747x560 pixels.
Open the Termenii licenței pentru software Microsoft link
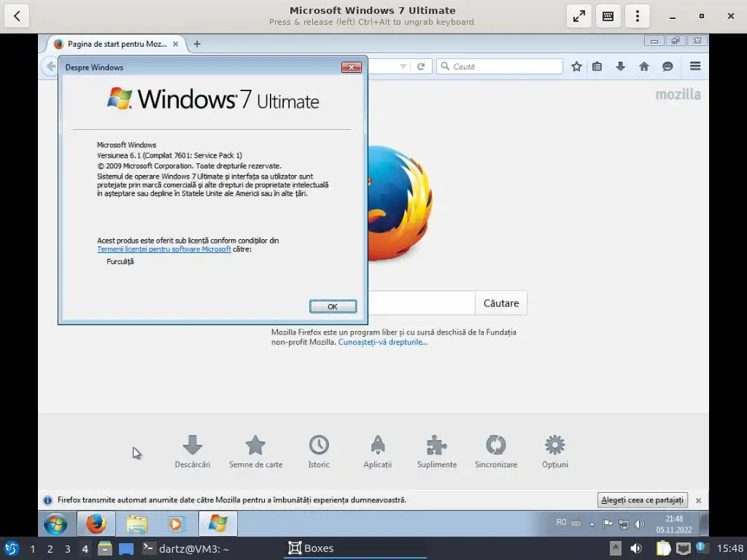[x=164, y=249]
